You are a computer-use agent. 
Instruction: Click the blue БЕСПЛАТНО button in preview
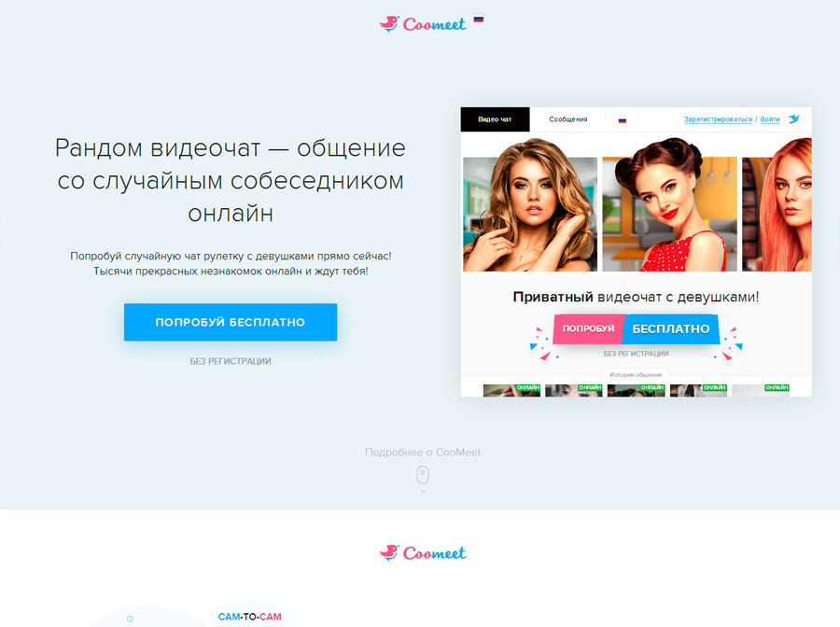[671, 328]
